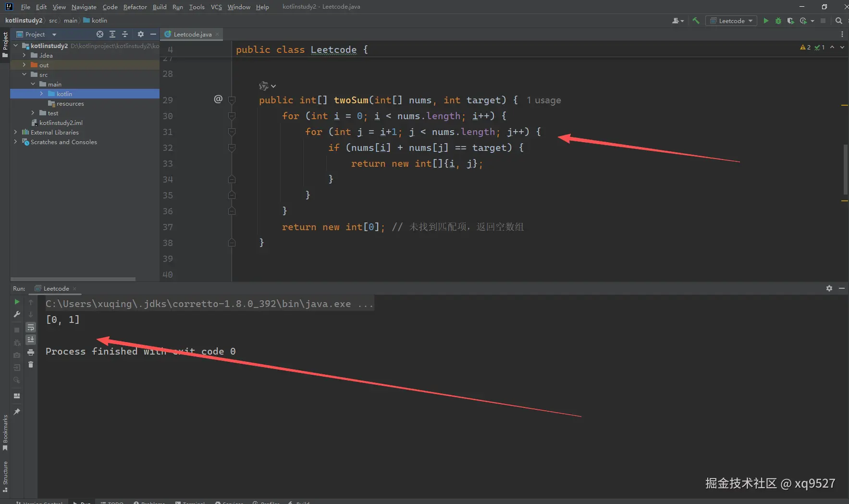Expand the kotlin folder
Image resolution: width=849 pixels, height=504 pixels.
[x=41, y=94]
